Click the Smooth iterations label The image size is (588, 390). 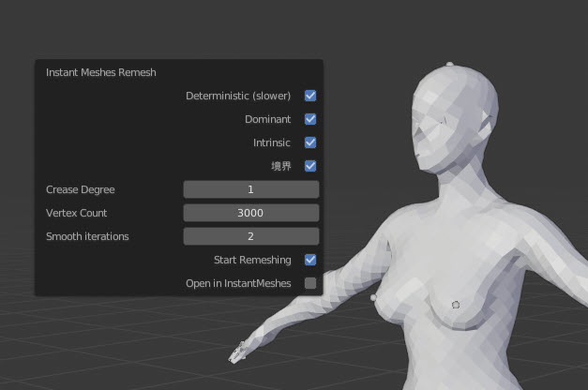[87, 236]
